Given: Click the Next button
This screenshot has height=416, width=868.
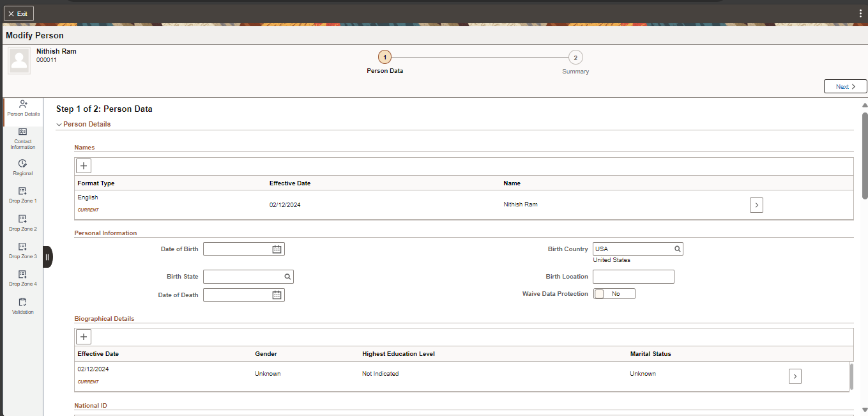Looking at the screenshot, I should [845, 87].
